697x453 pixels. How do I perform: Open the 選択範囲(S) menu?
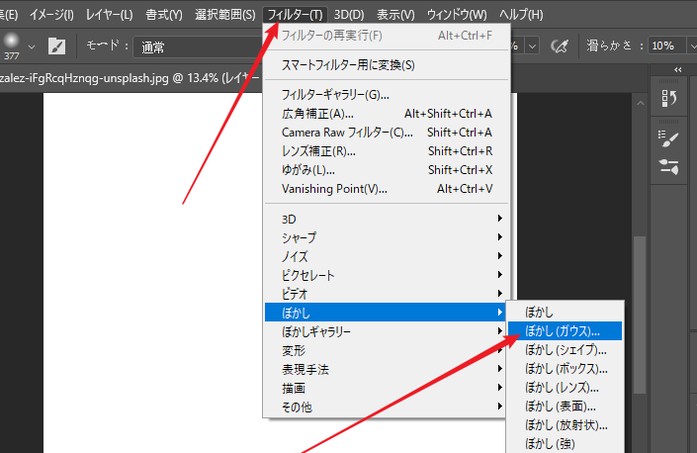tap(225, 15)
